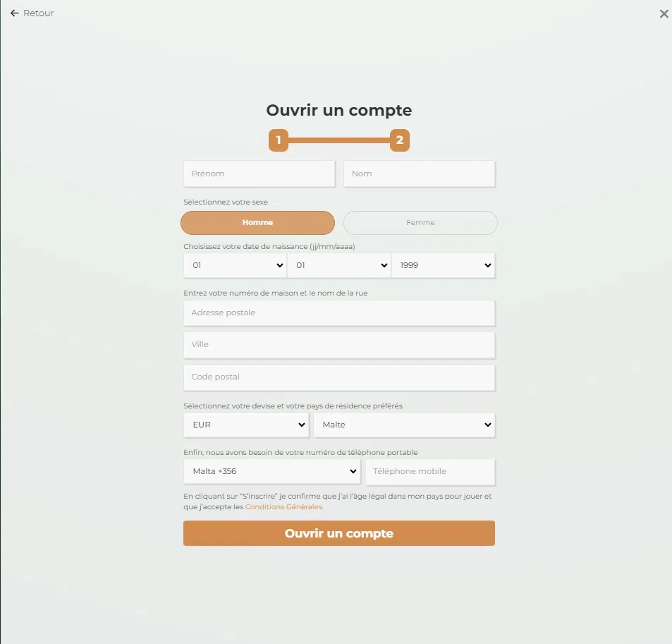Click the Téléphone mobile field
Image resolution: width=672 pixels, height=644 pixels.
coord(430,472)
